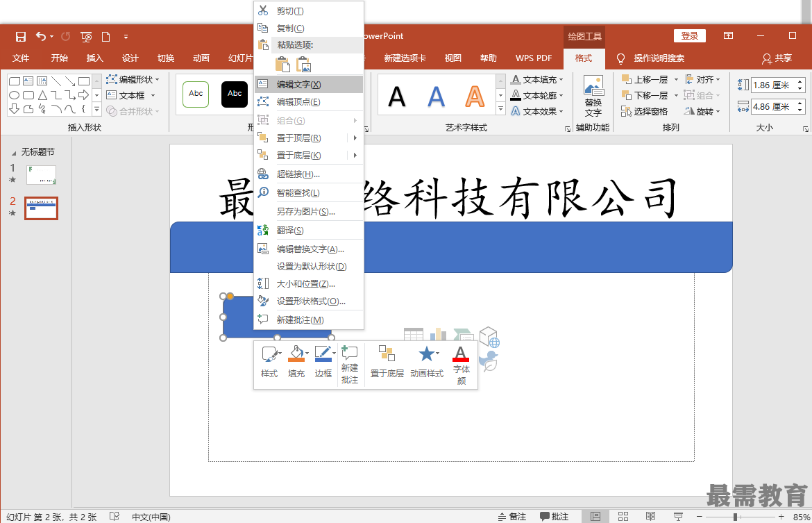The image size is (812, 523).
Task: Switch to the 视图 tab
Action: pyautogui.click(x=452, y=58)
